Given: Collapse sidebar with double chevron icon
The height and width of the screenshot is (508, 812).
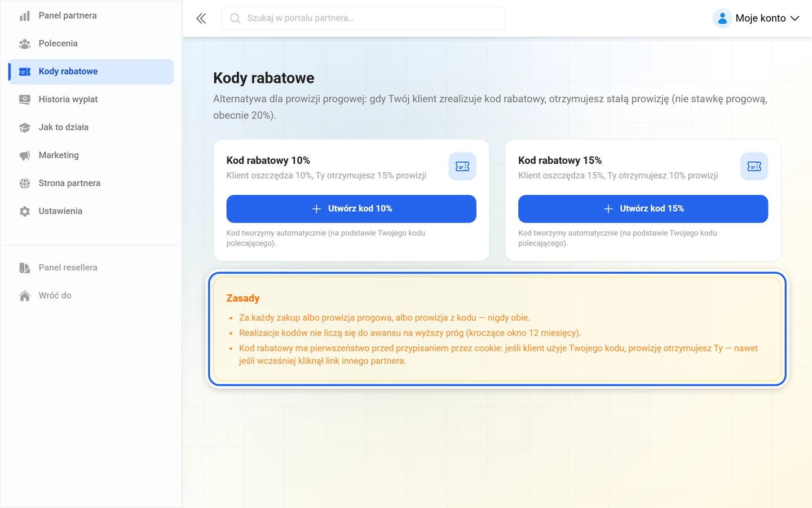Looking at the screenshot, I should click(201, 19).
